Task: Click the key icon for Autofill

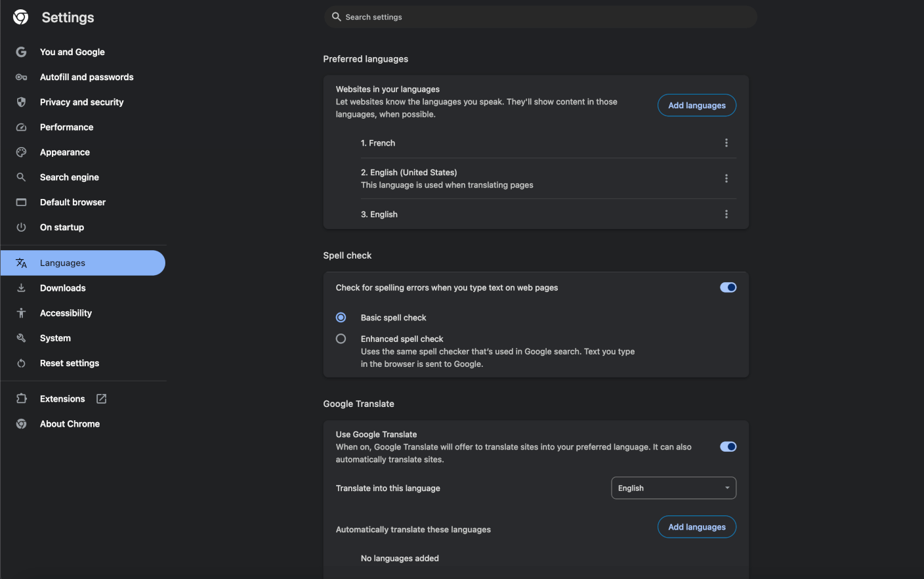Action: tap(21, 77)
